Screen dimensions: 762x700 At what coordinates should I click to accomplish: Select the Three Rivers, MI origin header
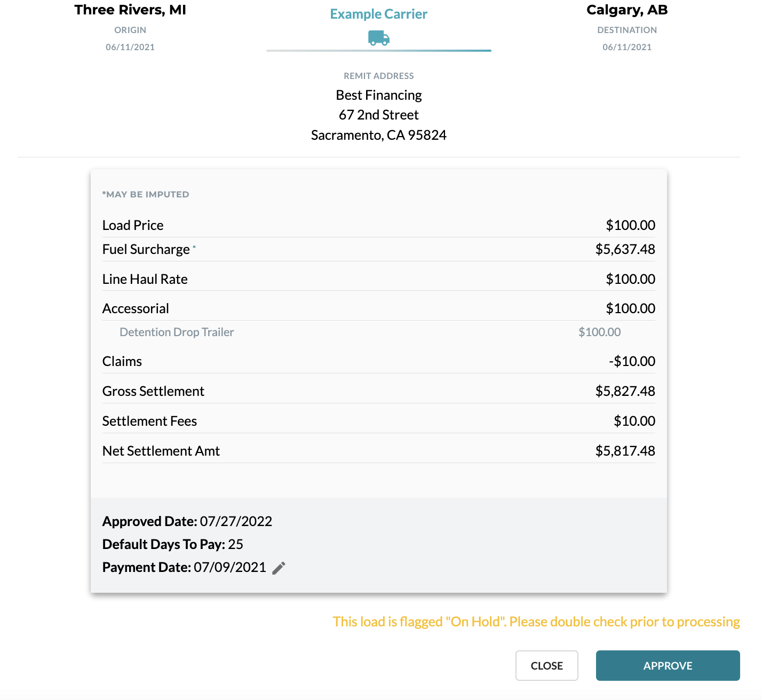coord(130,9)
